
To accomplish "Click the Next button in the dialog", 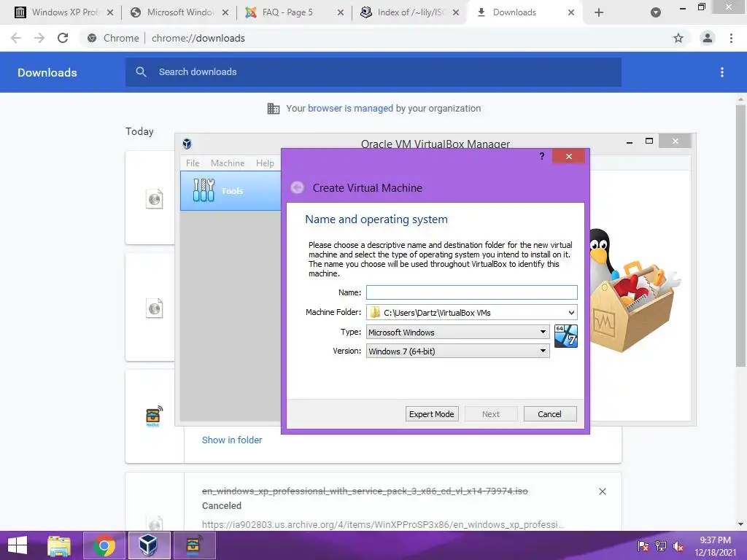I will point(491,414).
